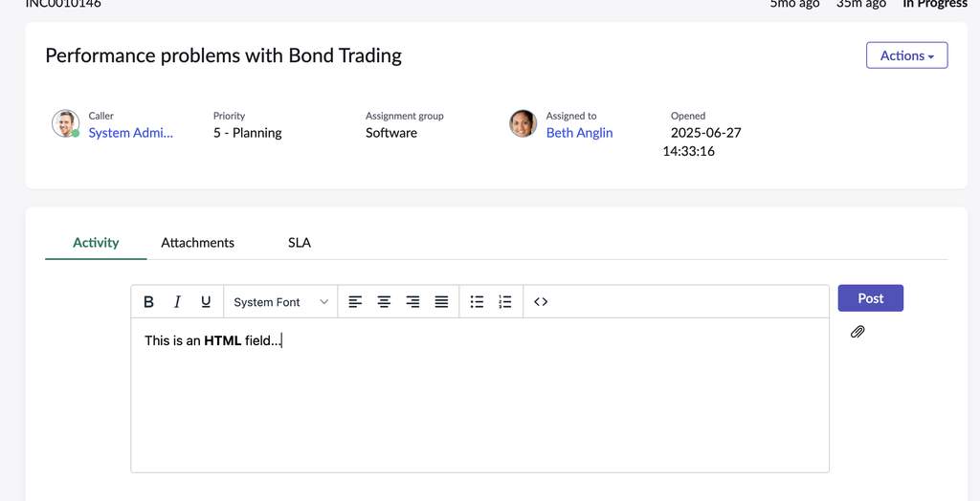Image resolution: width=980 pixels, height=501 pixels.
Task: Center align text in the editor
Action: 384,302
